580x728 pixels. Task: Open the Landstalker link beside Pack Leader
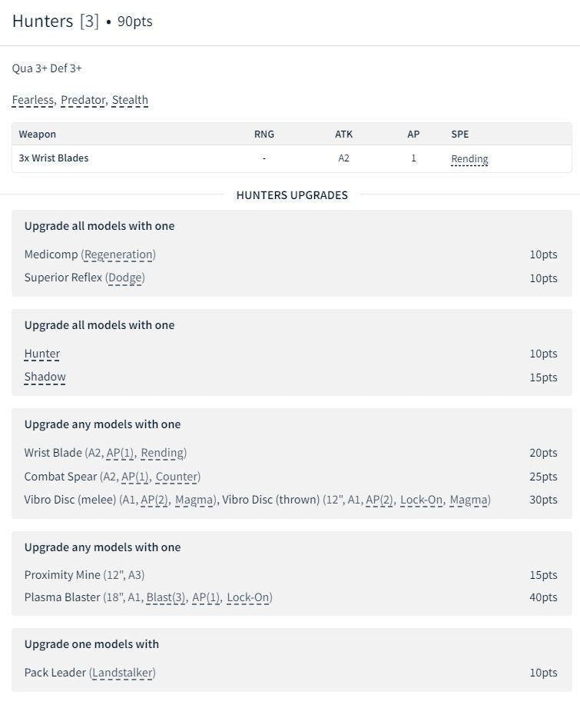tap(122, 673)
